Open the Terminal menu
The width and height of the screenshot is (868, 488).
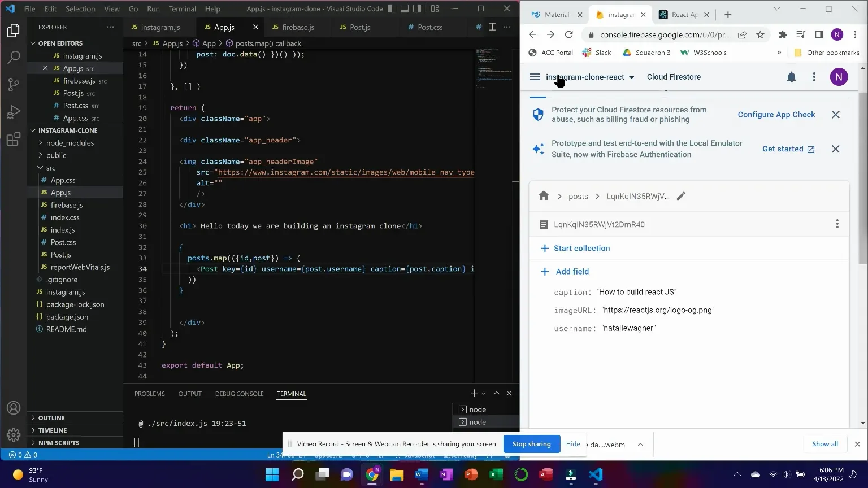pyautogui.click(x=183, y=8)
